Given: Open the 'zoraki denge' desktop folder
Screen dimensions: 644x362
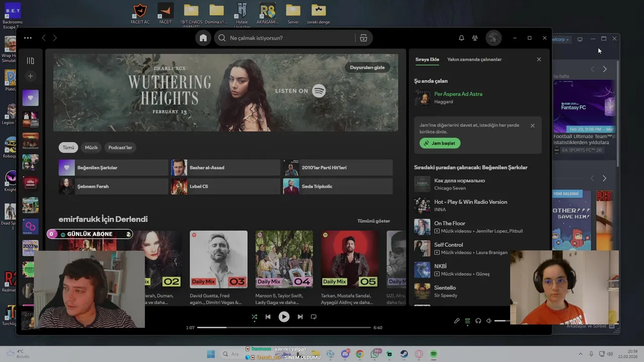Looking at the screenshot, I should tap(318, 14).
